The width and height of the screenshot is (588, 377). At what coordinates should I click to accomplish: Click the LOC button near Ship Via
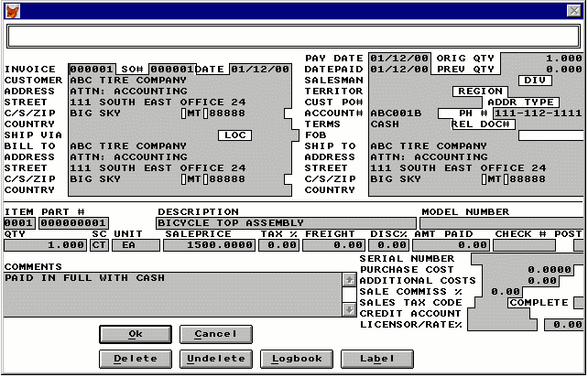coord(234,135)
